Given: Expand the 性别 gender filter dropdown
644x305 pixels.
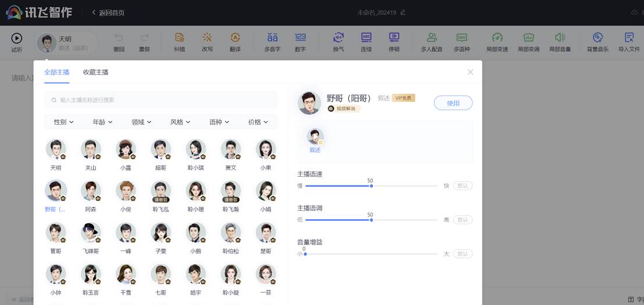Looking at the screenshot, I should [x=63, y=122].
